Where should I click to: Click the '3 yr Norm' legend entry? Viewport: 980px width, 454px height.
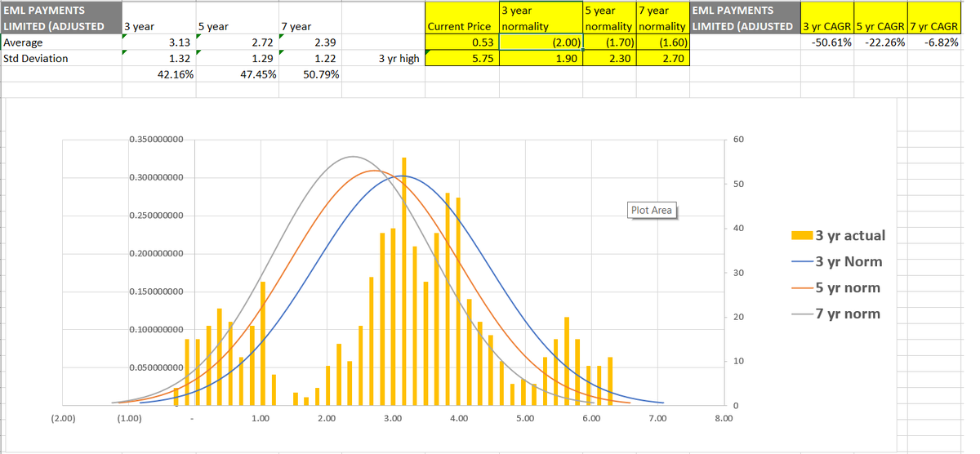pos(837,261)
